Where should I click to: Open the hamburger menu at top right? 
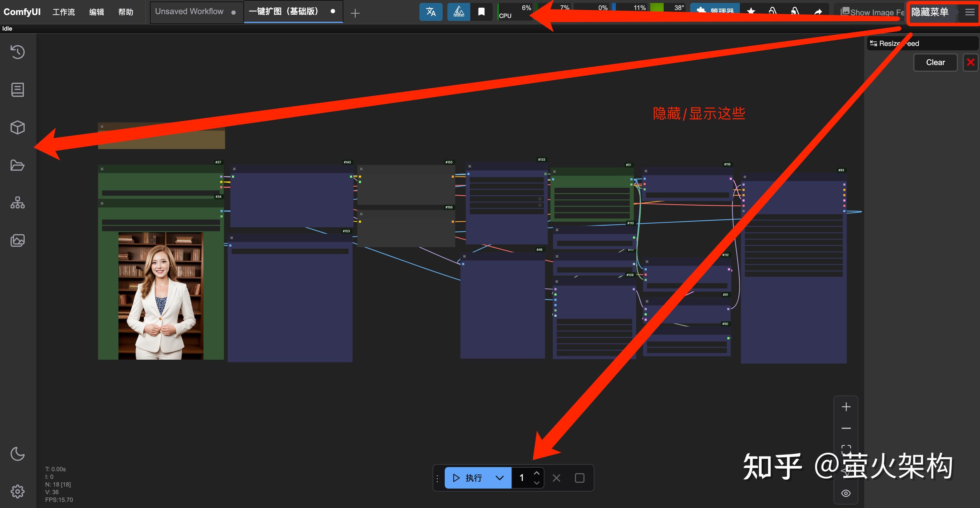click(x=970, y=12)
